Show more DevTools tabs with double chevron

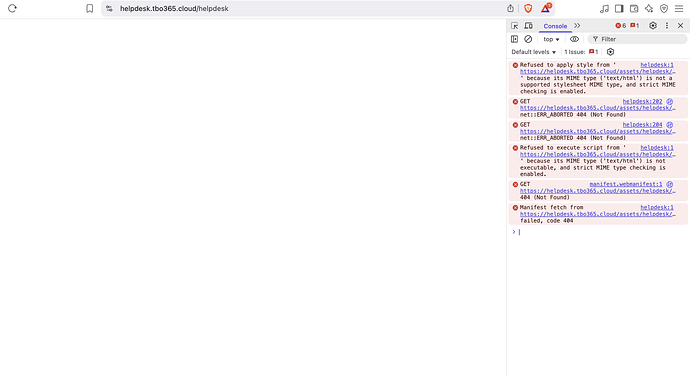click(x=577, y=26)
